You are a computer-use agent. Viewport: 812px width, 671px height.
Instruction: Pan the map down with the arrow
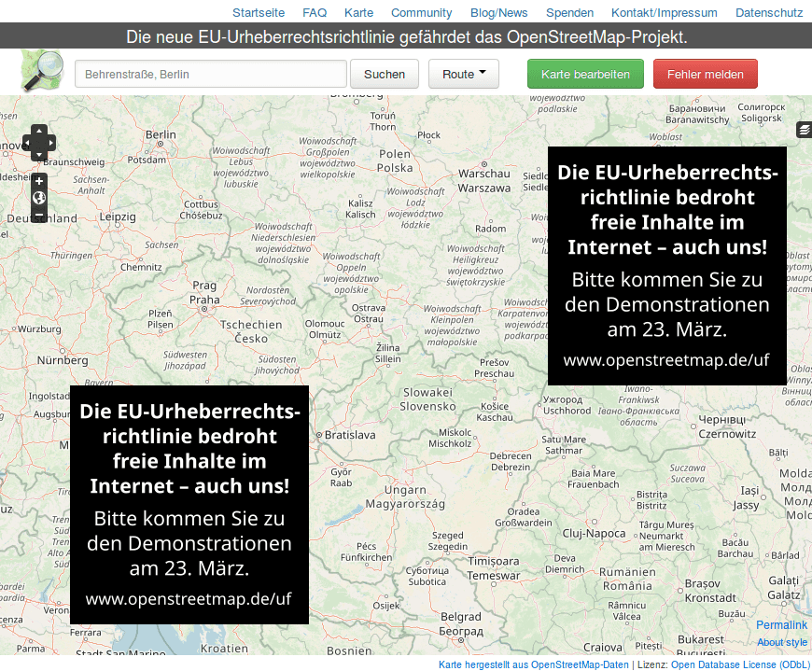pos(39,155)
